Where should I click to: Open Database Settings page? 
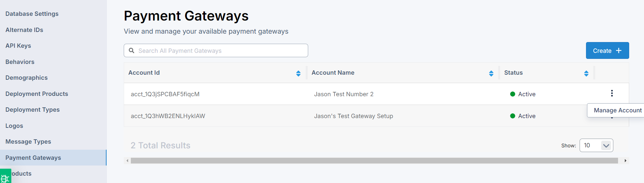pyautogui.click(x=32, y=14)
